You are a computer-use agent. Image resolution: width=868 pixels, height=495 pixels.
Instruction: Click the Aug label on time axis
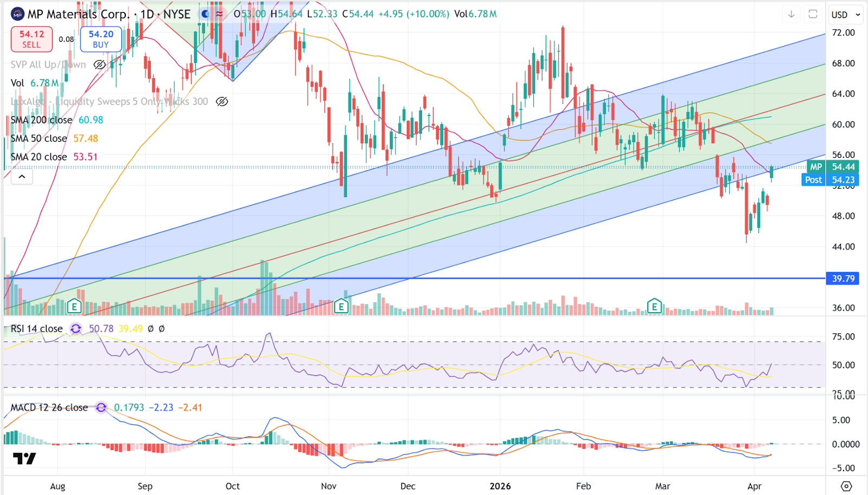click(58, 486)
